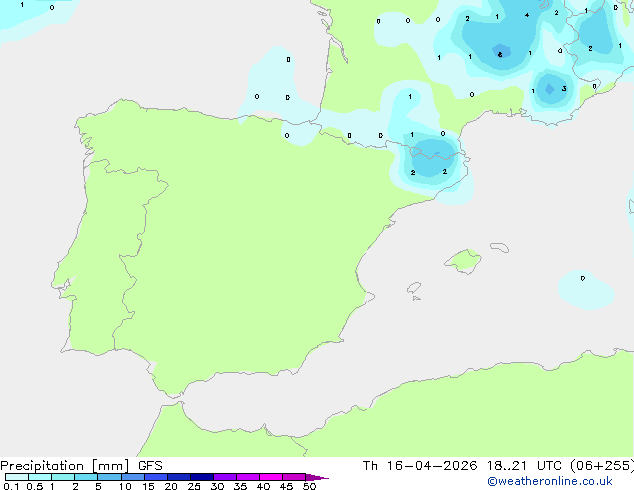The image size is (634, 490).
Task: Click the '0.1' legend label
Action: tap(11, 486)
